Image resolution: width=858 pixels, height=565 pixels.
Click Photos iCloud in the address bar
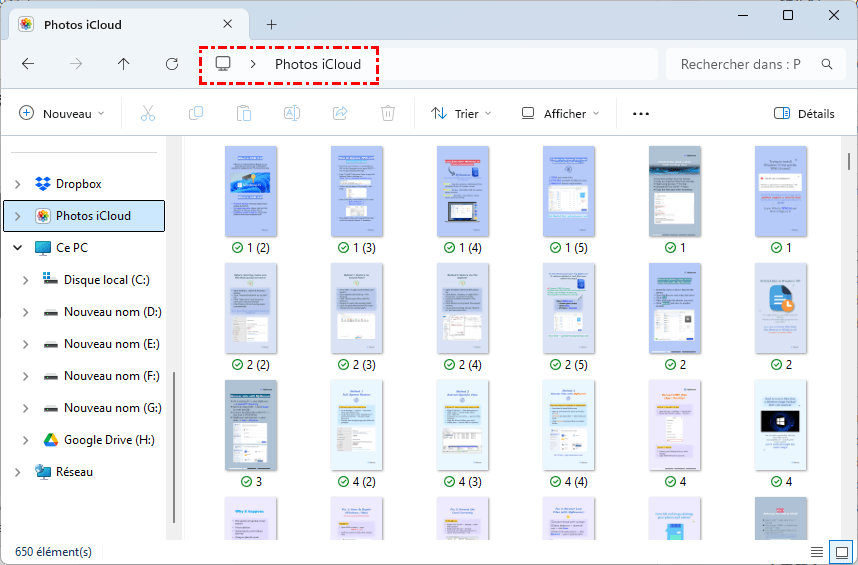coord(318,64)
